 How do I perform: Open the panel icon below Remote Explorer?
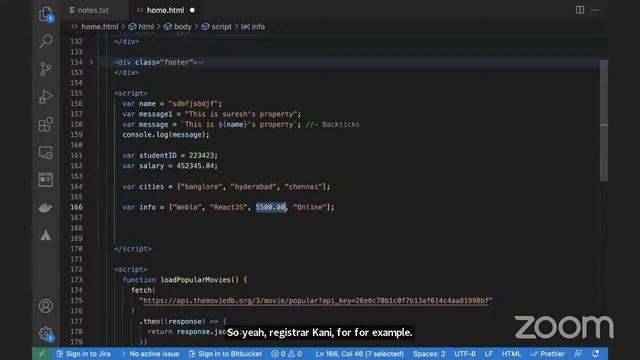pyautogui.click(x=46, y=180)
